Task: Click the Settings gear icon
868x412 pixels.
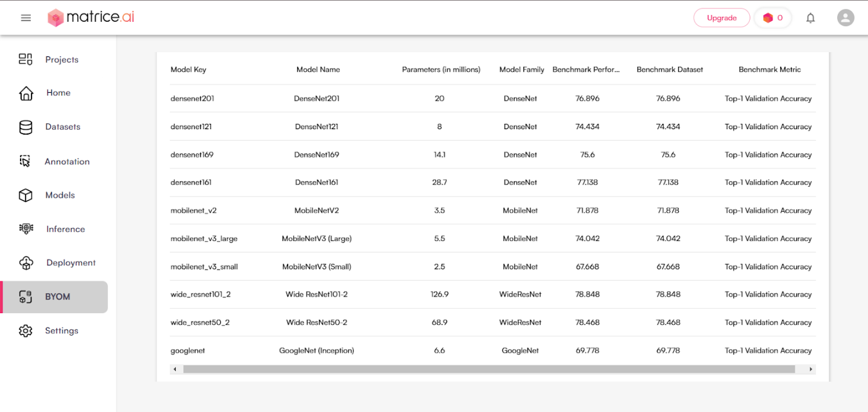Action: [x=25, y=331]
